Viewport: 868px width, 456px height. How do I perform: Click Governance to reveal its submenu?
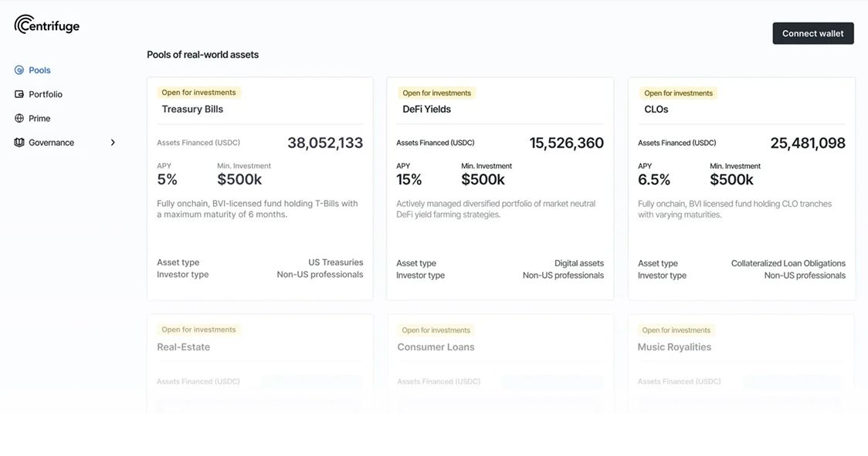(x=50, y=142)
